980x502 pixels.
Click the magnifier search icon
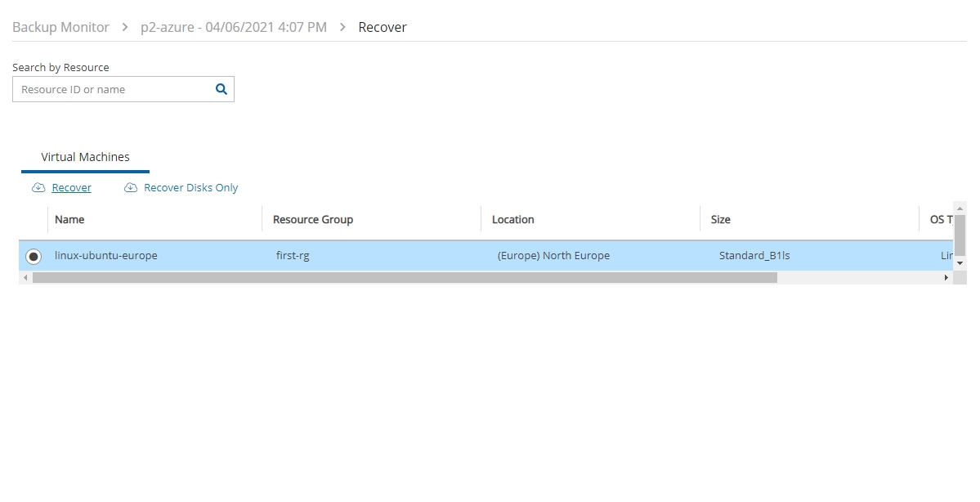[221, 90]
